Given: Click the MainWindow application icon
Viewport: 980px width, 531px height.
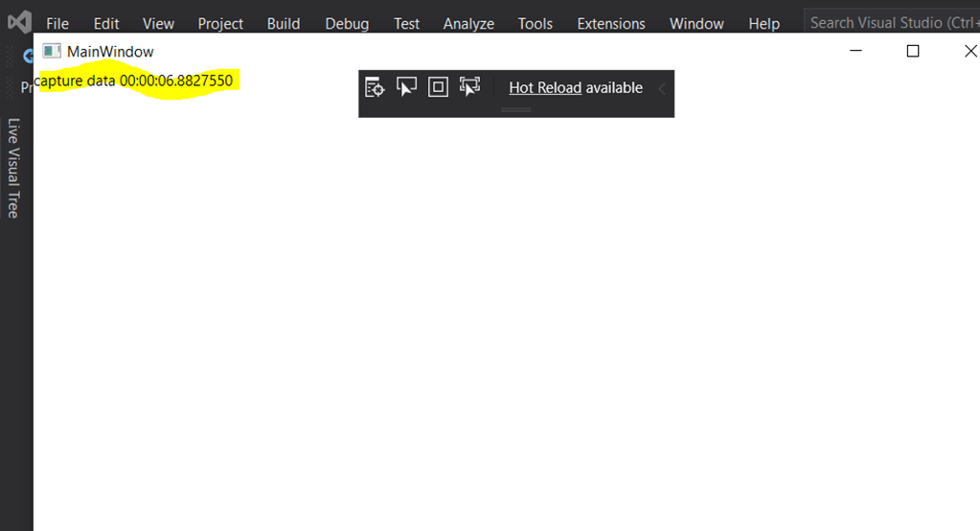Looking at the screenshot, I should point(52,52).
